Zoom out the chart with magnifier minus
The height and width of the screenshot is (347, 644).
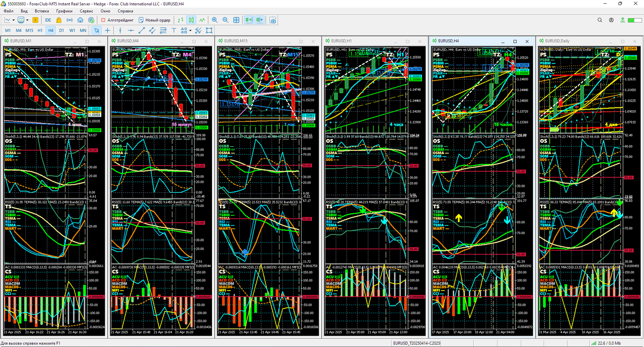pyautogui.click(x=225, y=20)
